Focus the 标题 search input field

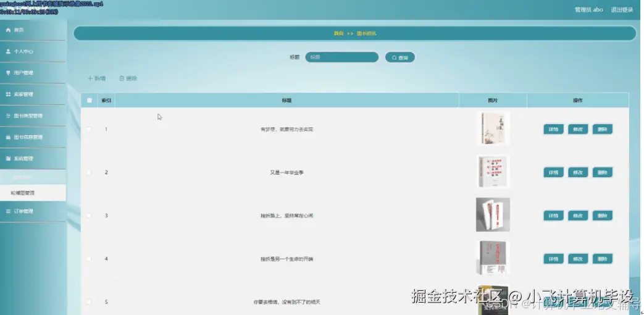pos(341,57)
